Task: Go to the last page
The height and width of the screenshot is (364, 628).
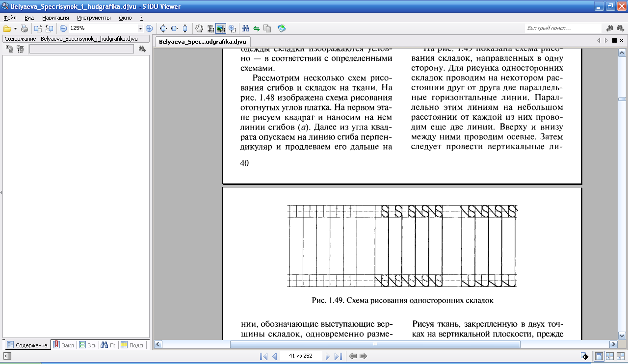Action: click(x=338, y=356)
